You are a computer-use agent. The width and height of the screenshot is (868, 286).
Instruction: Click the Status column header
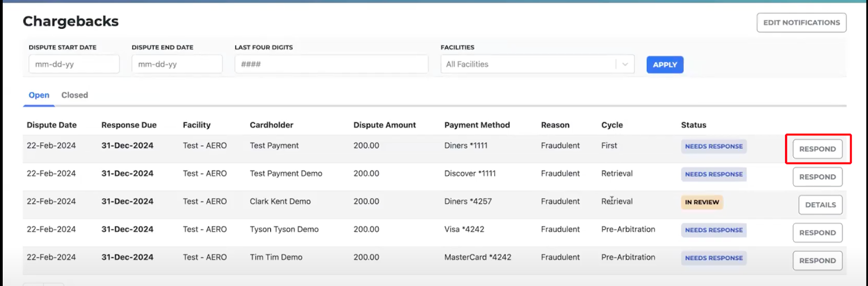click(x=694, y=125)
